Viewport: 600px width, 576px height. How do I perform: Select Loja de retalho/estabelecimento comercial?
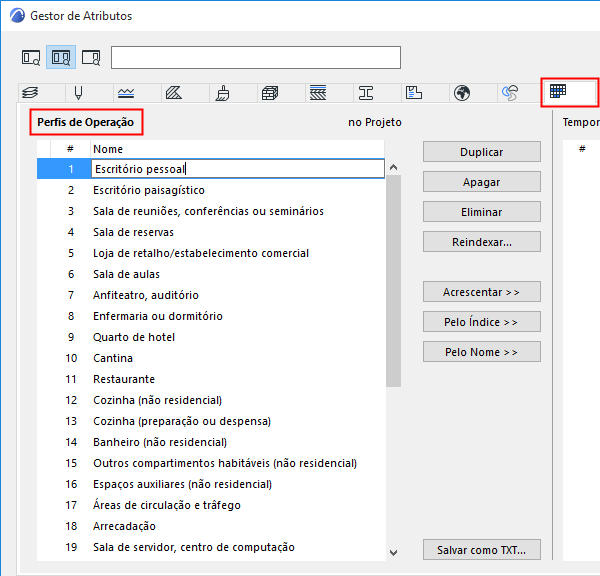tap(211, 253)
